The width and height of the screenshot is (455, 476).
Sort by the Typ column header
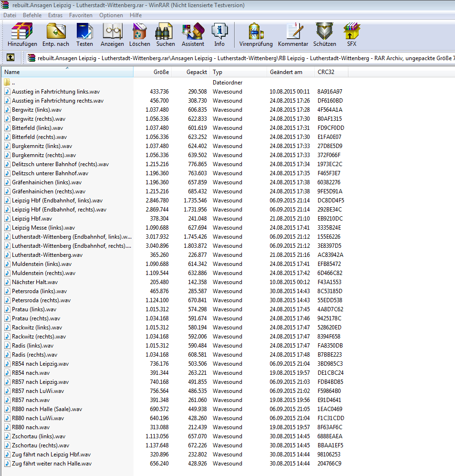(238, 72)
